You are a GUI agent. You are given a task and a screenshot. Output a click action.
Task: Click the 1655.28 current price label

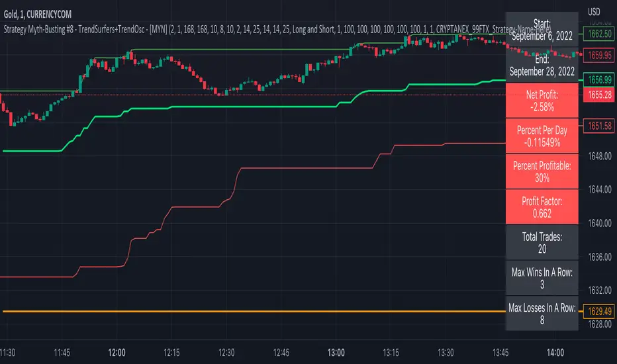point(599,95)
